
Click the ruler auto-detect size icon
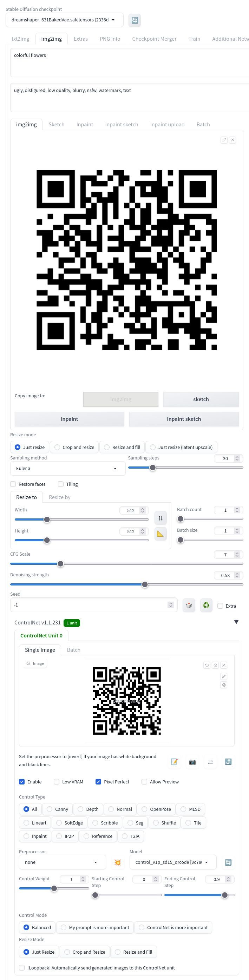160,534
